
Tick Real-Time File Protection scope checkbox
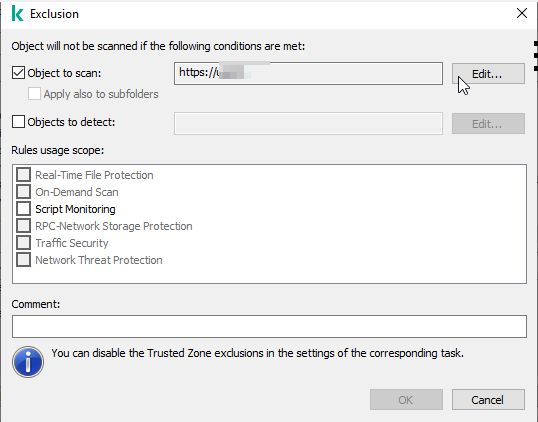23,175
